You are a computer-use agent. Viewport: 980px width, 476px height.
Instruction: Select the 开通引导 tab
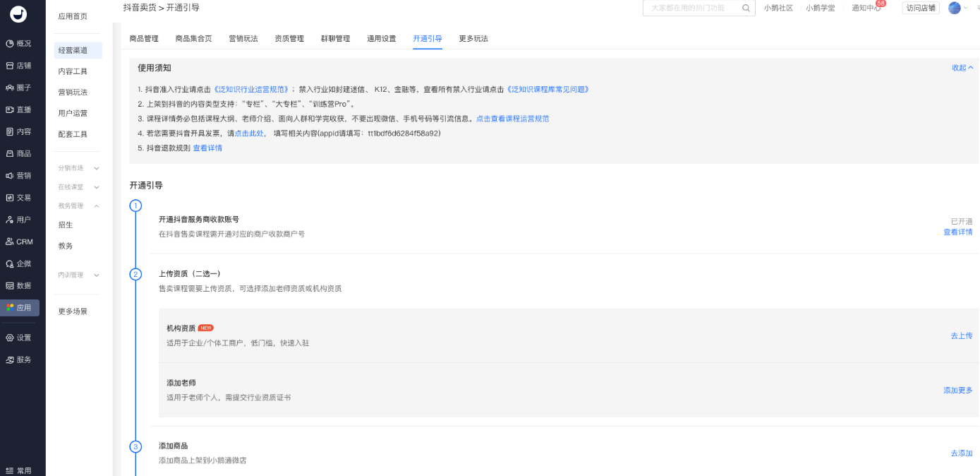428,39
